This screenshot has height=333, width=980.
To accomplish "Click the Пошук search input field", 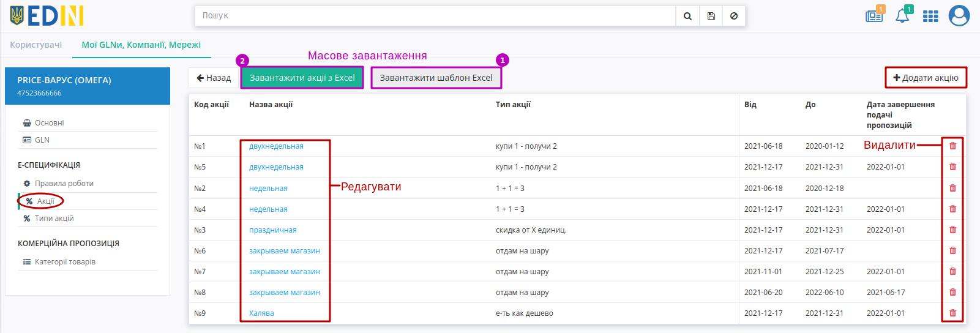I will coord(435,16).
